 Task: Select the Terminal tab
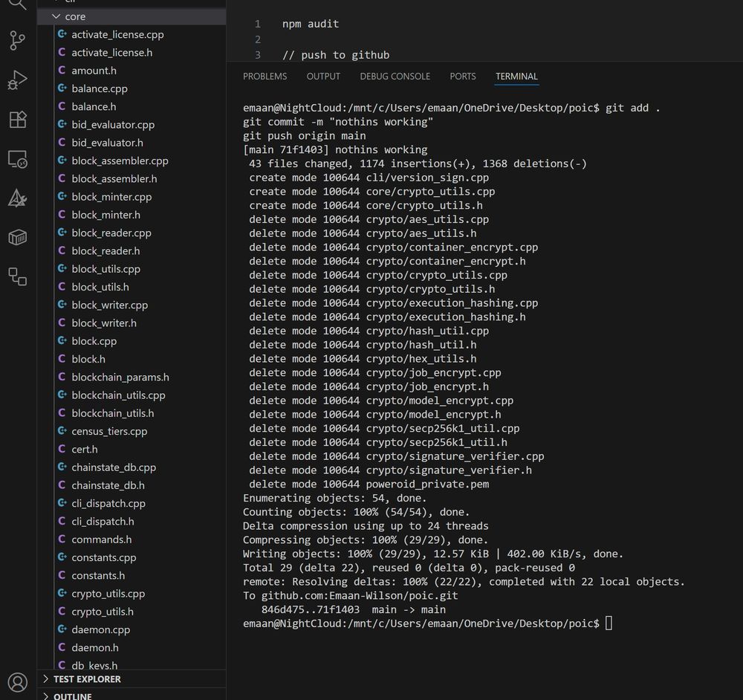point(516,77)
